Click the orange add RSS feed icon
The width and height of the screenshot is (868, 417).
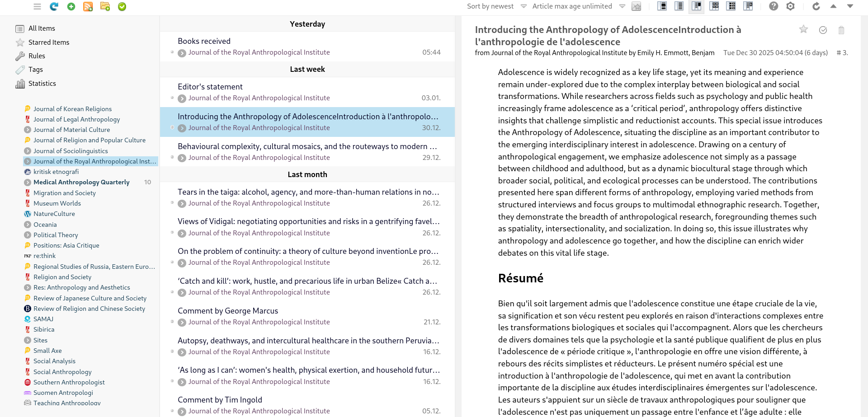coord(88,6)
